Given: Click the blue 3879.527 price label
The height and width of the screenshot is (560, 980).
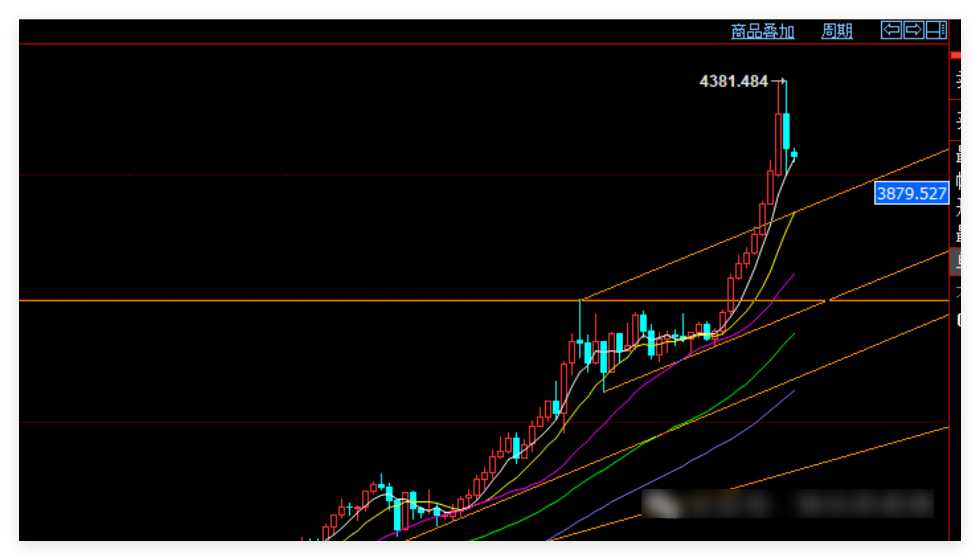Looking at the screenshot, I should (911, 193).
